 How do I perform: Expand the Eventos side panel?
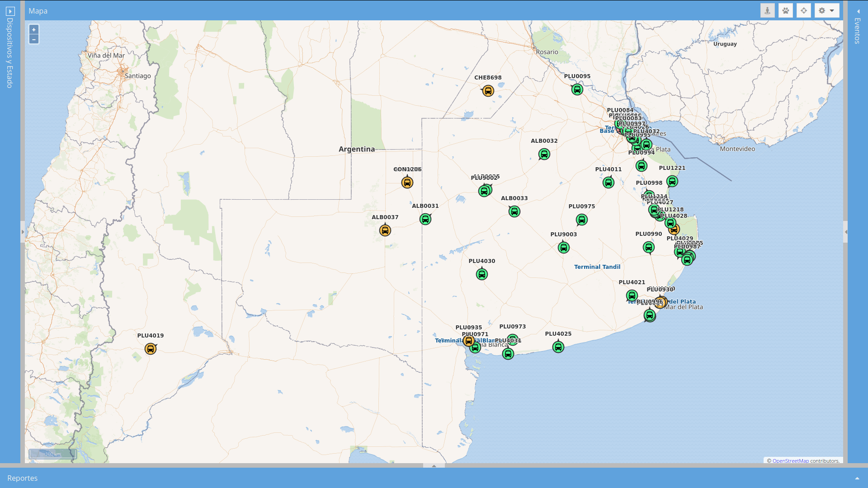(x=858, y=11)
